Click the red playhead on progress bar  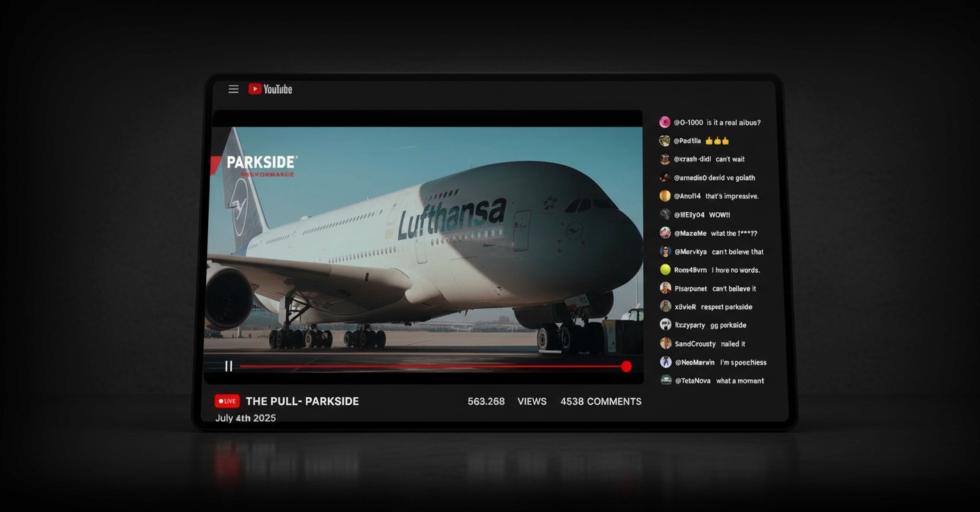click(x=626, y=366)
